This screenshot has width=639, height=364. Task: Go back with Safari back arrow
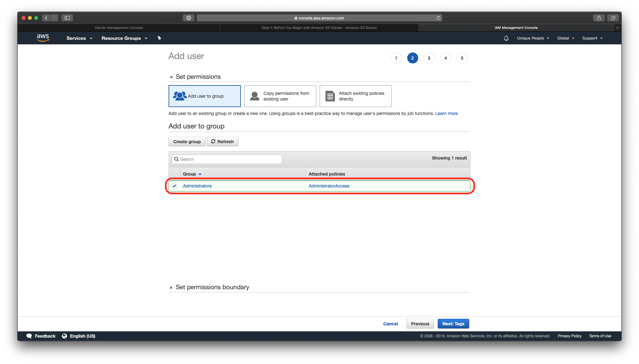[46, 18]
